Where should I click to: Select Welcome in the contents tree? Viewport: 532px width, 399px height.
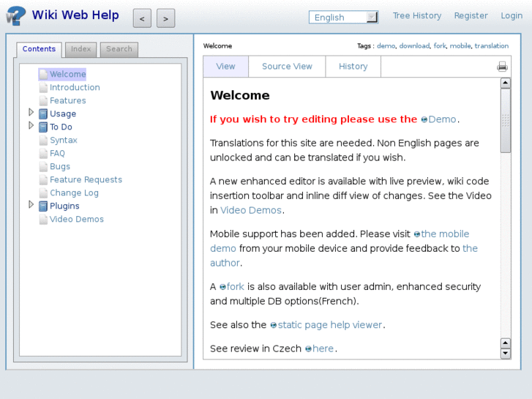click(68, 75)
